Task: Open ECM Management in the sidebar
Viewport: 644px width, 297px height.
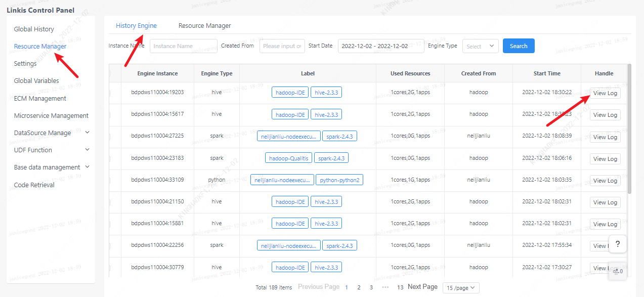Action: pyautogui.click(x=40, y=99)
